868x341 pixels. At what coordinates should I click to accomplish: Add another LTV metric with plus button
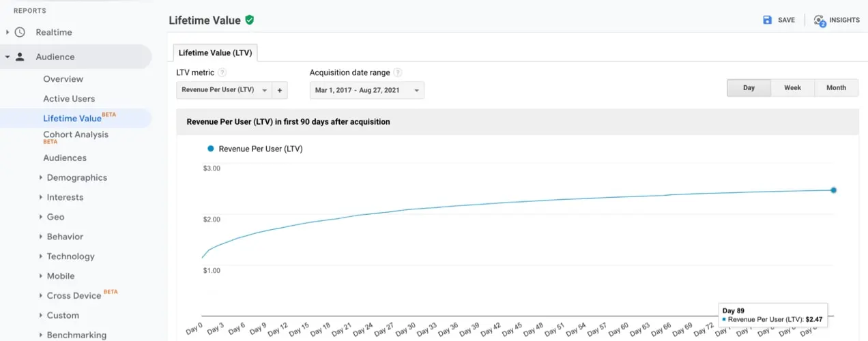(280, 90)
